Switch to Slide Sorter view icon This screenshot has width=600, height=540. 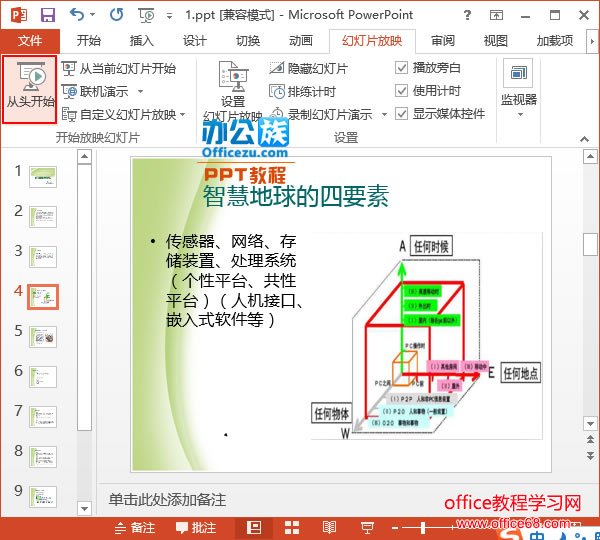292,528
